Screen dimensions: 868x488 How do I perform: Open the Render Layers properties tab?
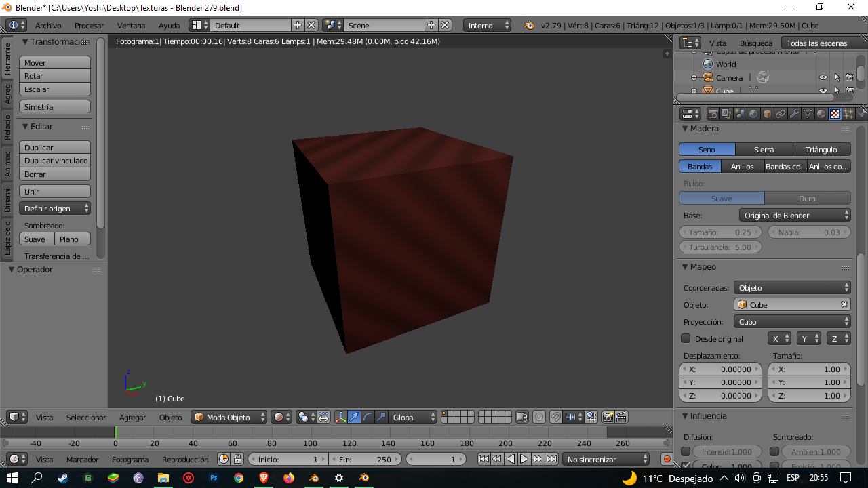(x=726, y=114)
